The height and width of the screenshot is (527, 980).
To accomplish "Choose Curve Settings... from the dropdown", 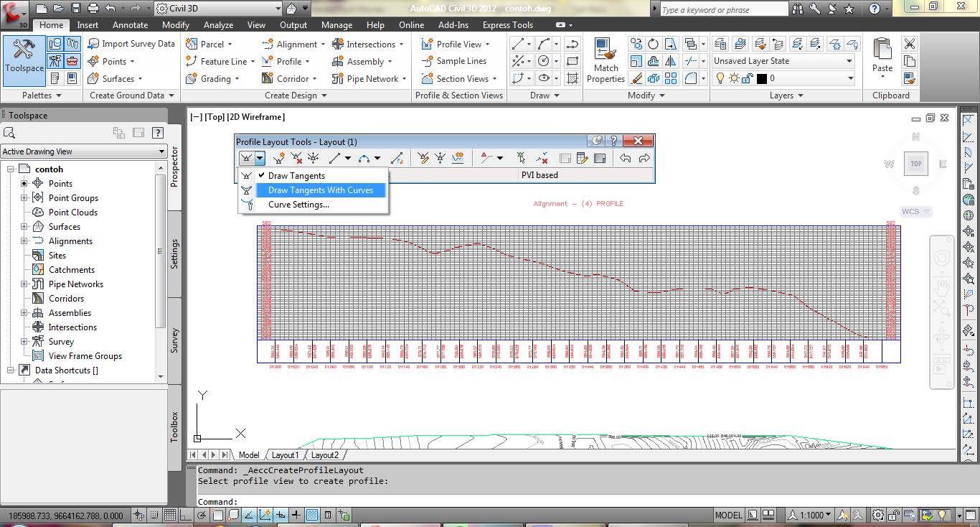I will pyautogui.click(x=298, y=205).
